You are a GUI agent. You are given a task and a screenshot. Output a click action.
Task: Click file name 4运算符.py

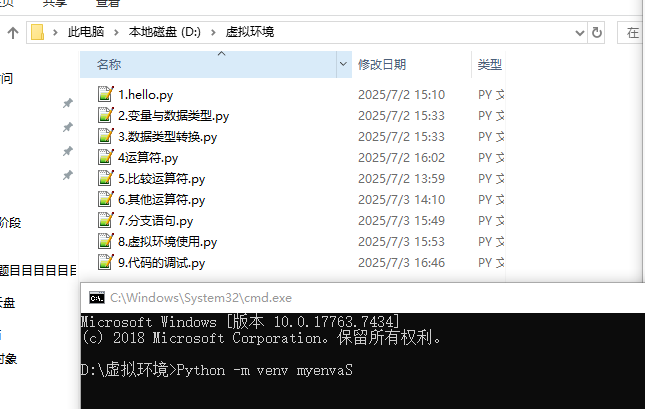click(x=148, y=158)
